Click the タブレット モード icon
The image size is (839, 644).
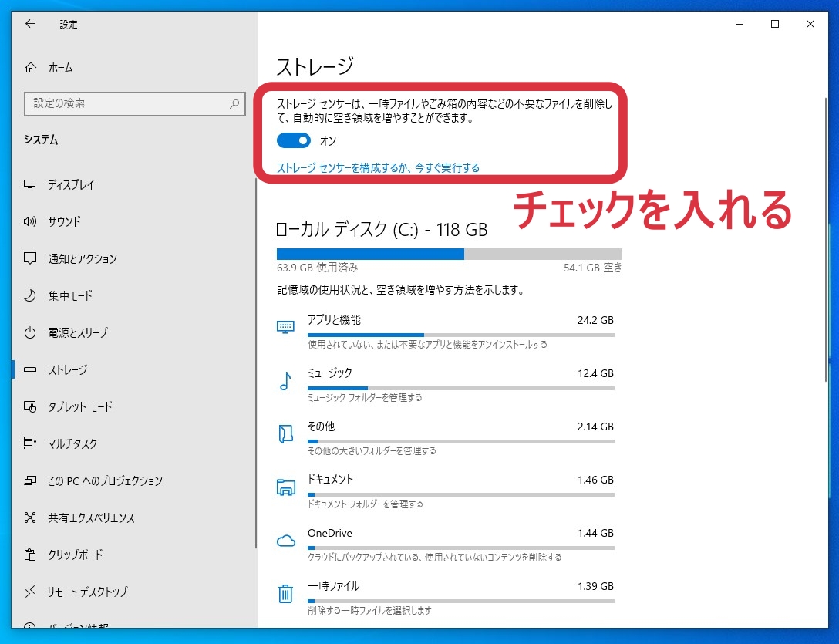(x=30, y=406)
